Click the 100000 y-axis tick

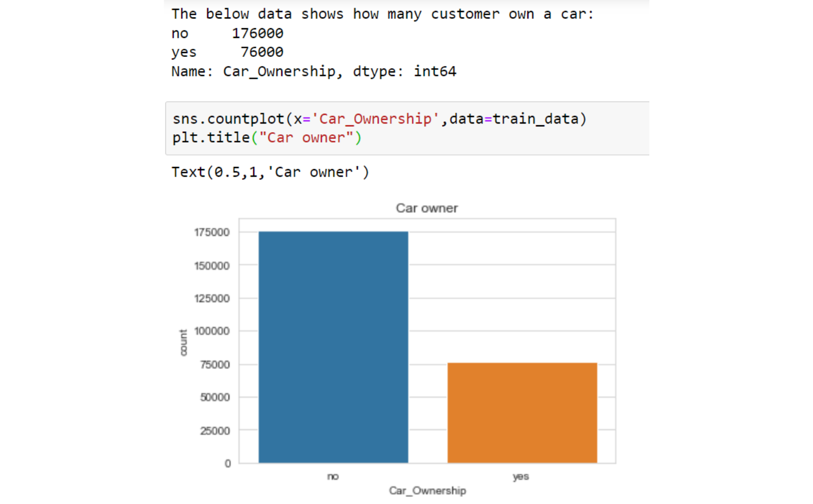pyautogui.click(x=212, y=331)
